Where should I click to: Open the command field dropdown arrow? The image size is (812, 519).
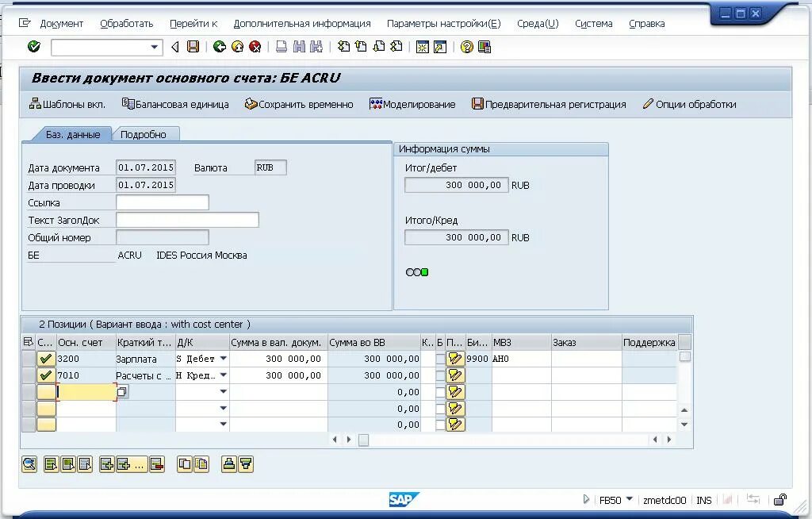(154, 47)
